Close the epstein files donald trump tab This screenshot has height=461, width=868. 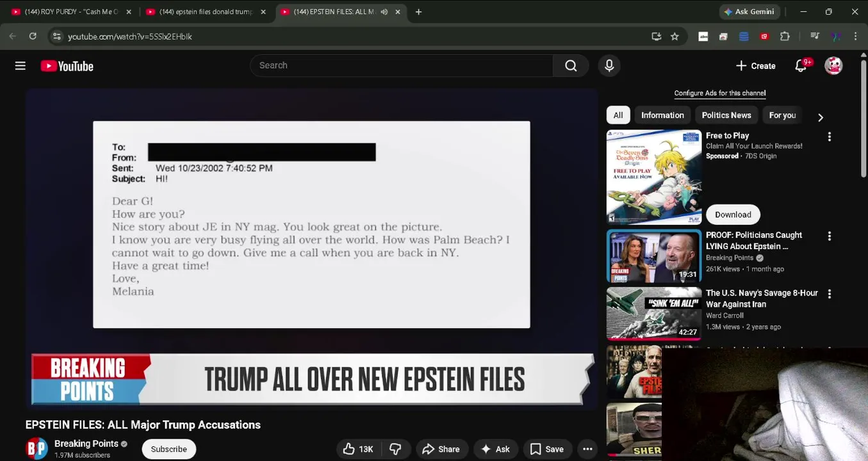coord(263,12)
